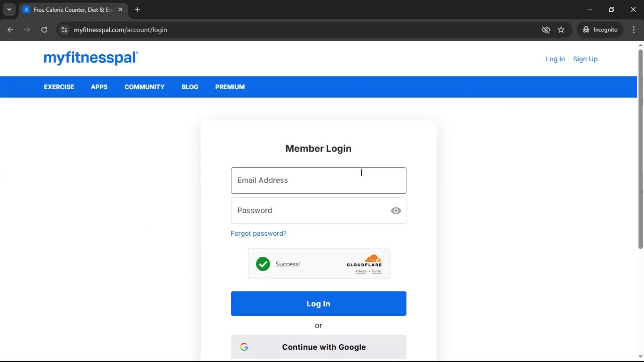Click the page vertical scrollbar thumb
The height and width of the screenshot is (362, 644).
[640, 149]
